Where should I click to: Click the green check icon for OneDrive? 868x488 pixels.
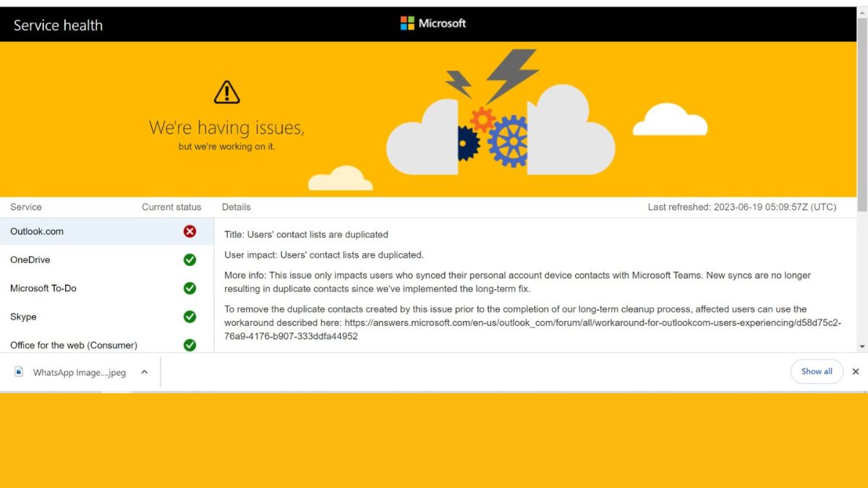click(x=190, y=260)
